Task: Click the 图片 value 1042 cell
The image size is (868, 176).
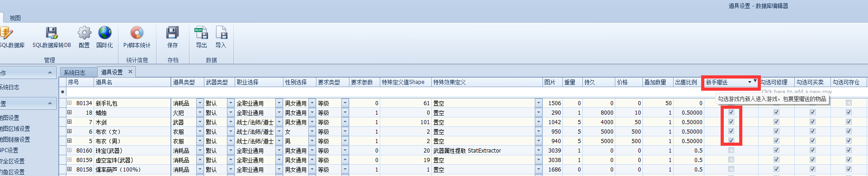Action: click(x=552, y=122)
